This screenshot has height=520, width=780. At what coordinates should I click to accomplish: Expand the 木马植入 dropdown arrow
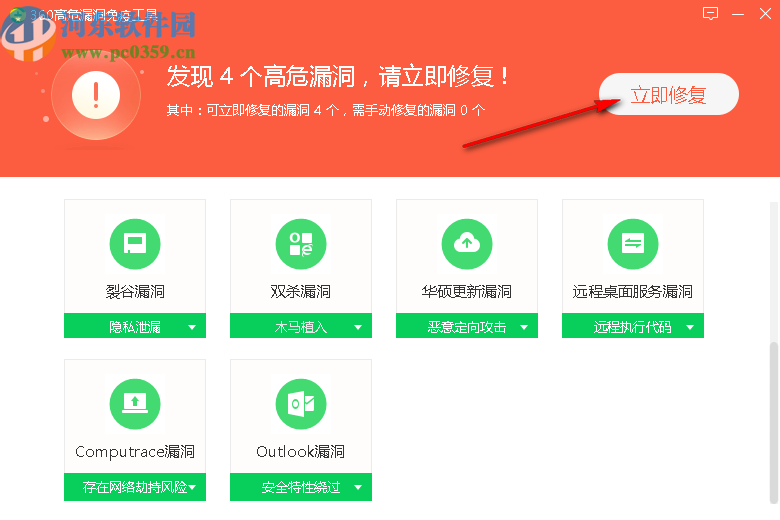click(358, 327)
